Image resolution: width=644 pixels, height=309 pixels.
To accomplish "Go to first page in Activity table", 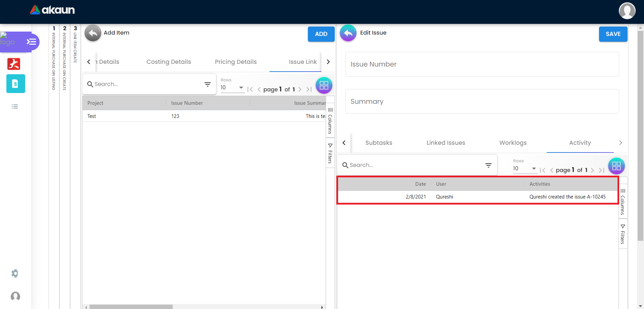I will [543, 170].
